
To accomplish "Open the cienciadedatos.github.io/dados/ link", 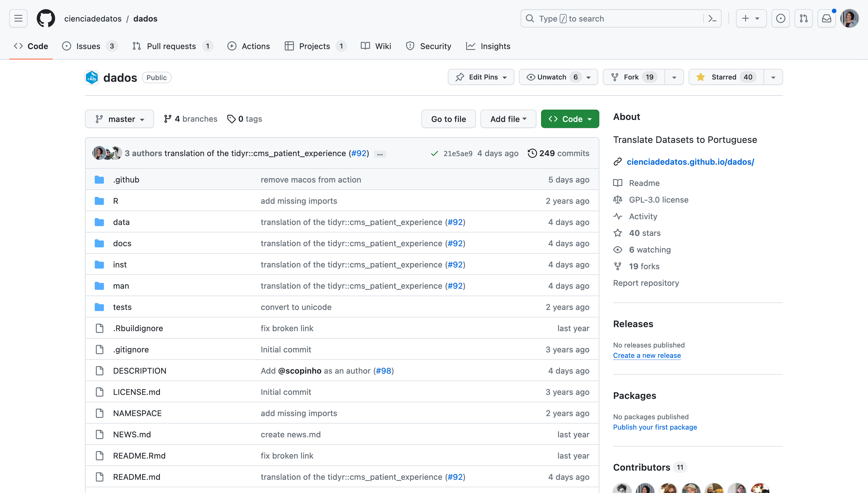I will tap(690, 162).
